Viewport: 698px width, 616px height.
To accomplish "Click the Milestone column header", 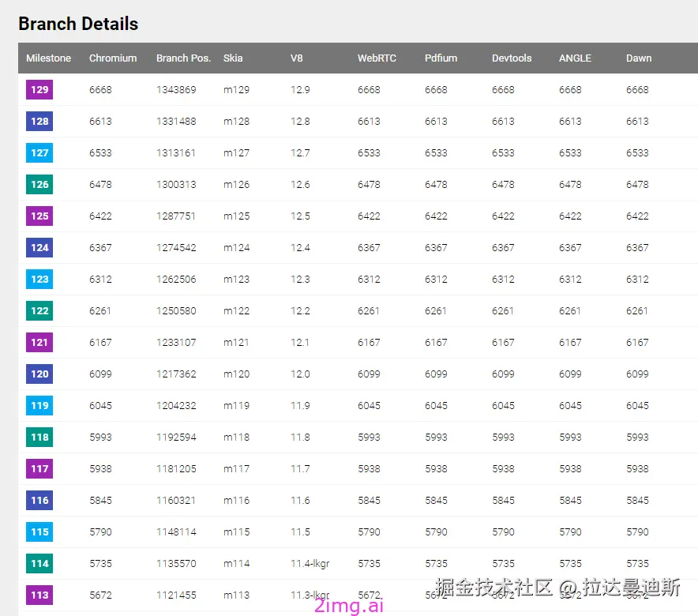I will tap(48, 58).
